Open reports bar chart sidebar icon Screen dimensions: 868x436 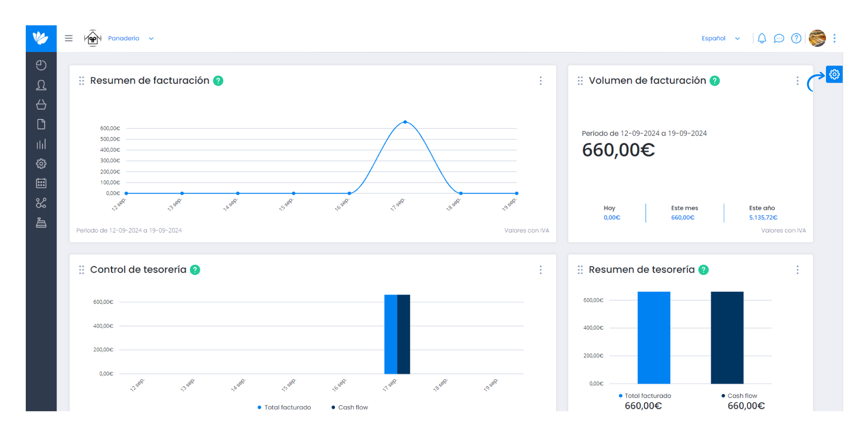click(41, 144)
